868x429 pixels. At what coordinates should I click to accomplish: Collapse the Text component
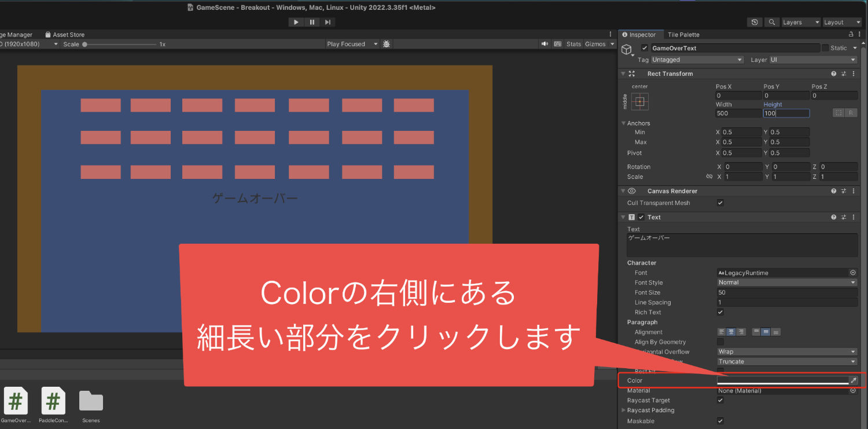[623, 217]
